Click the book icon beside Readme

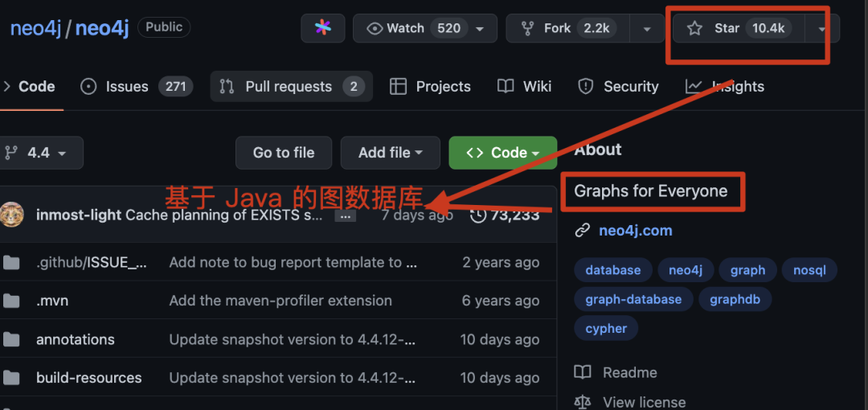pos(583,372)
